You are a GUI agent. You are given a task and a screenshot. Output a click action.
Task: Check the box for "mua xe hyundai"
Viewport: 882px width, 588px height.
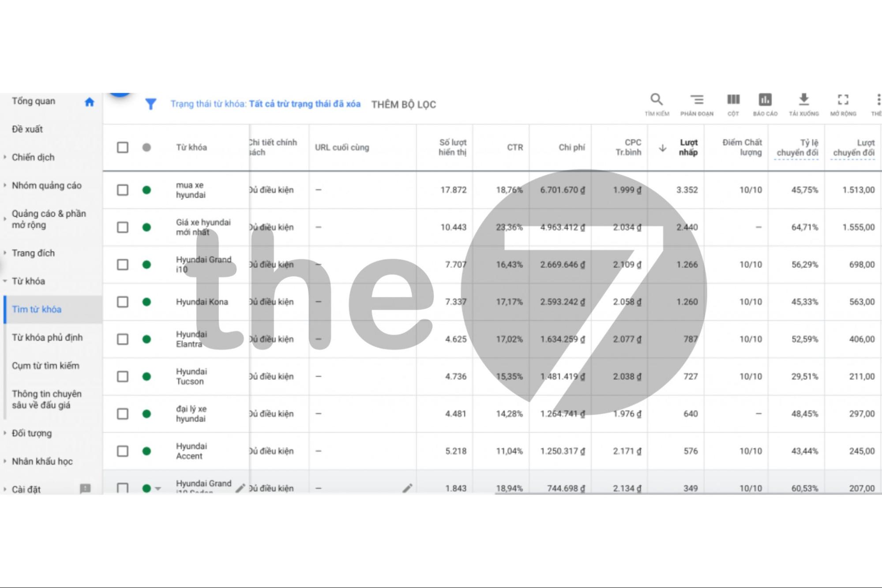tap(123, 190)
